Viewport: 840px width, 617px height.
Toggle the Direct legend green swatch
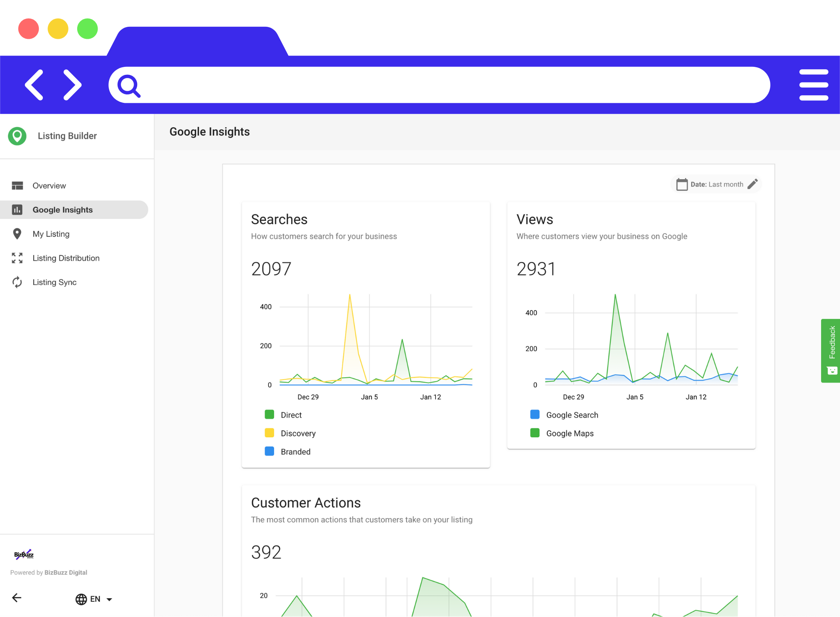(x=270, y=415)
